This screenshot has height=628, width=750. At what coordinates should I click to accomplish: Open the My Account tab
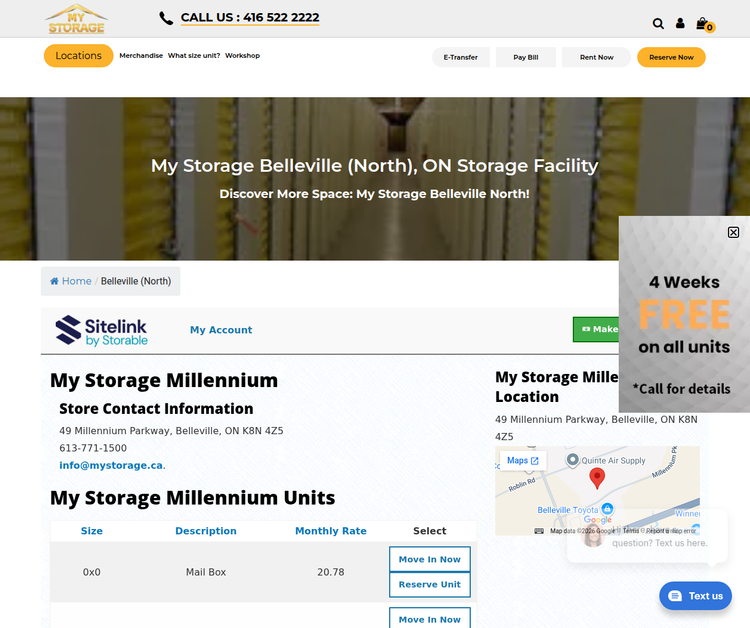[x=221, y=330]
